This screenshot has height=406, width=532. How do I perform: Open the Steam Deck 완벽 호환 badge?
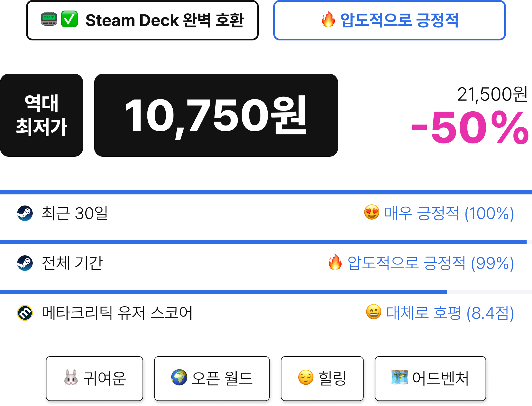(142, 20)
